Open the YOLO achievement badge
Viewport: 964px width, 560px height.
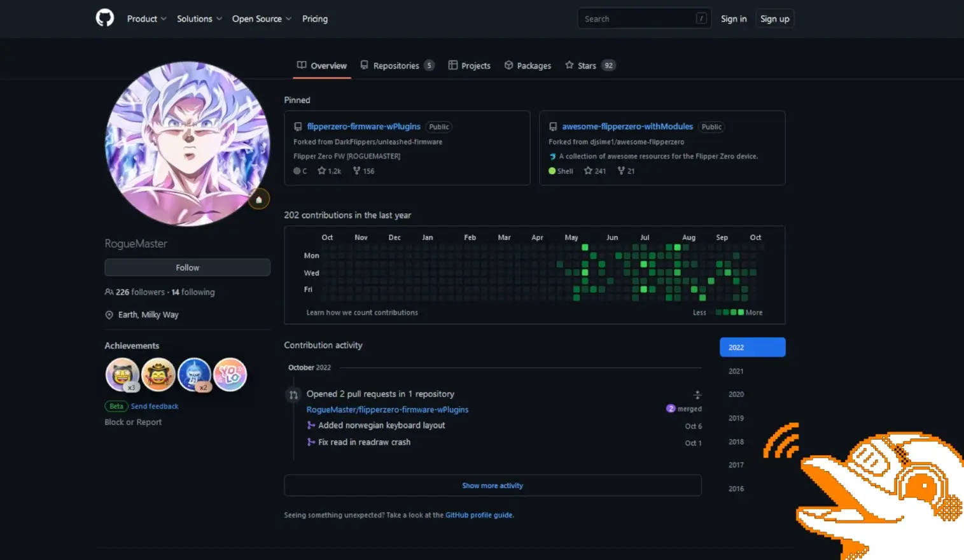click(x=230, y=374)
